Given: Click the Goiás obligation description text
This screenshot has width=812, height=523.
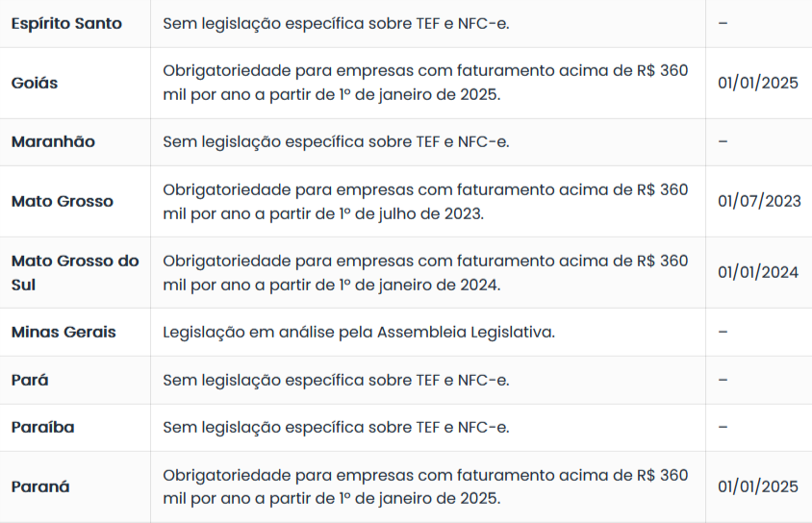Looking at the screenshot, I should [425, 83].
